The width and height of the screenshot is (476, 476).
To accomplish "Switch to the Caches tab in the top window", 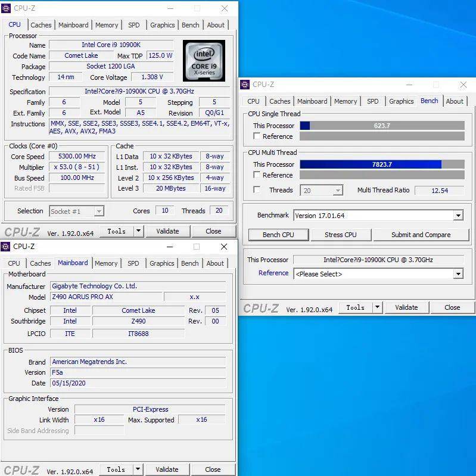I will point(41,25).
